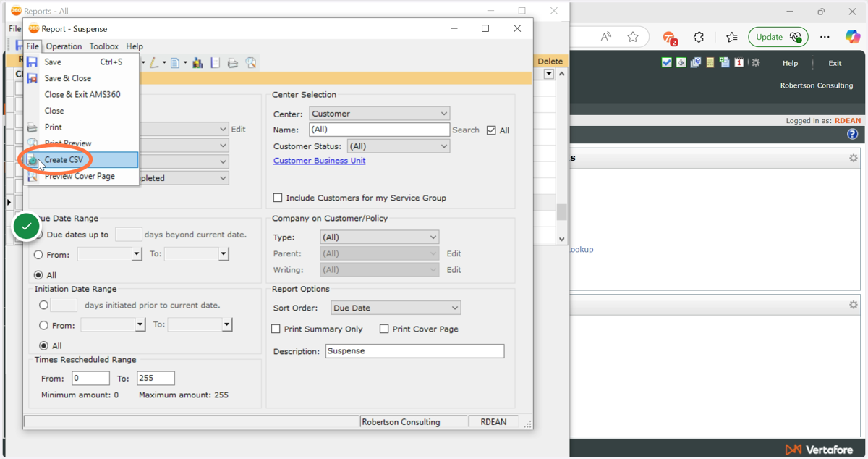
Task: Open the Center dropdown showing Customer
Action: point(380,114)
